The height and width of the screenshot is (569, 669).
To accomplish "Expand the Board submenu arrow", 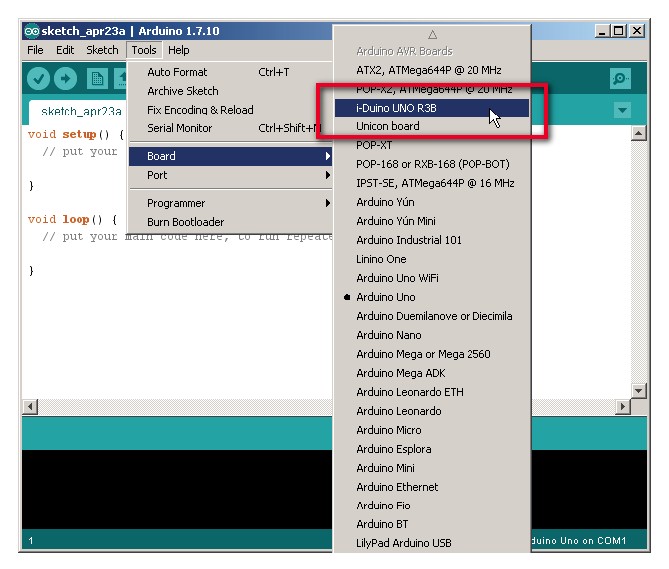I will [327, 156].
